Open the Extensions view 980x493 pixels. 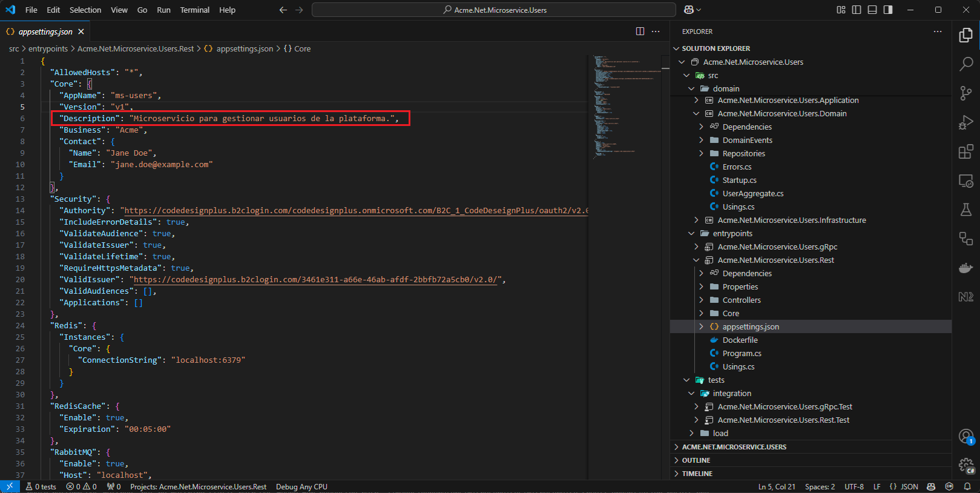tap(966, 151)
